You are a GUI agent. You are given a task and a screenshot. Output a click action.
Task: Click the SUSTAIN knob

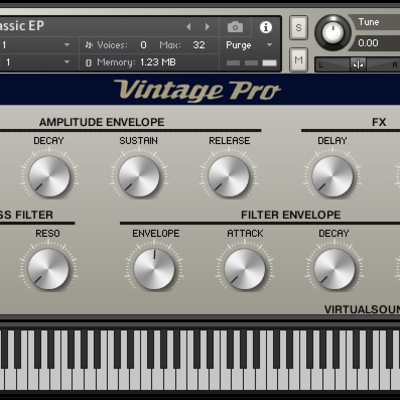click(x=139, y=176)
